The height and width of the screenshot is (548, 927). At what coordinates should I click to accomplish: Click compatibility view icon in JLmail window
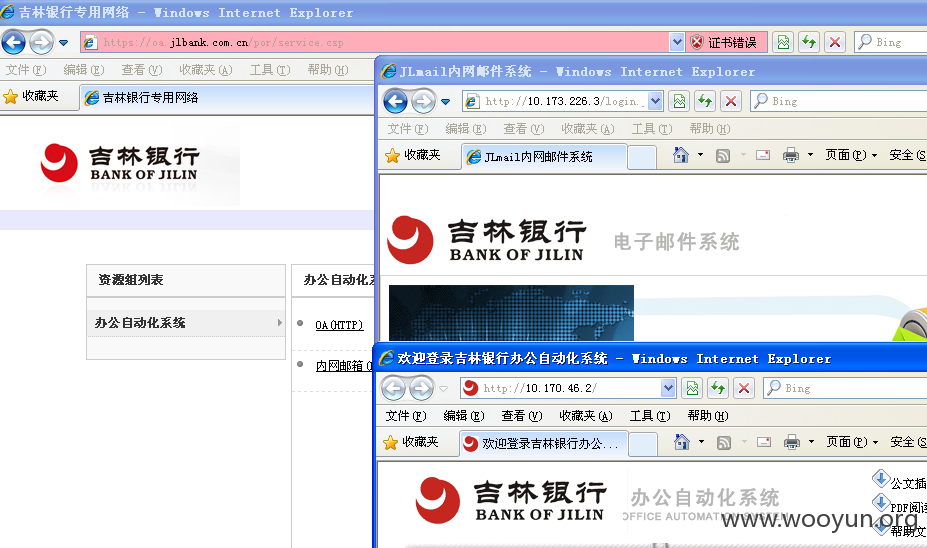679,101
